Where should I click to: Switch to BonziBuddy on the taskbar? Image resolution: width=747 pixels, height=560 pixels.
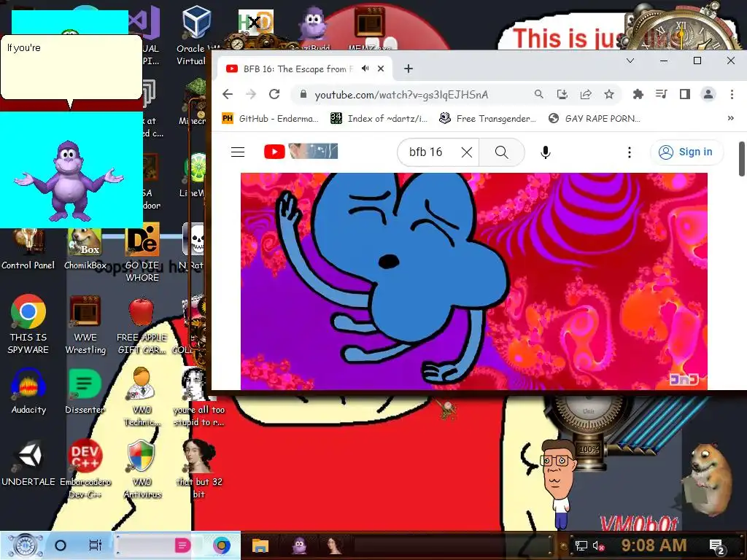click(x=299, y=545)
